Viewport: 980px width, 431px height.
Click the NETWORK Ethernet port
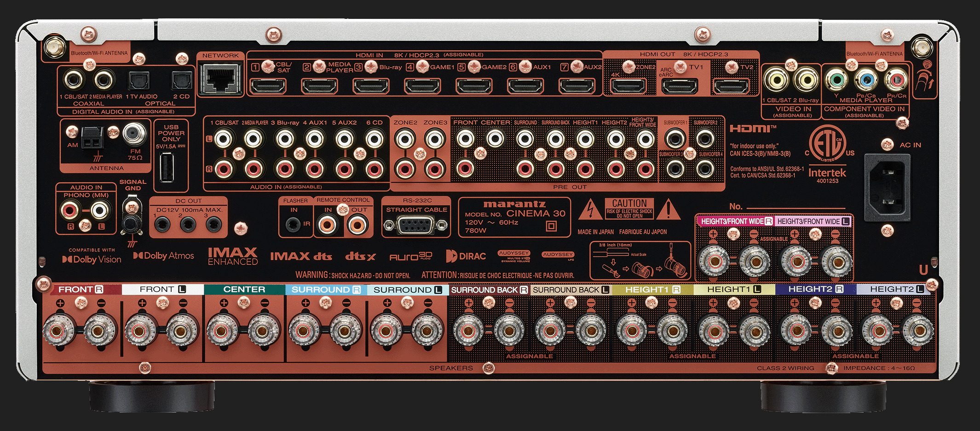[x=220, y=79]
